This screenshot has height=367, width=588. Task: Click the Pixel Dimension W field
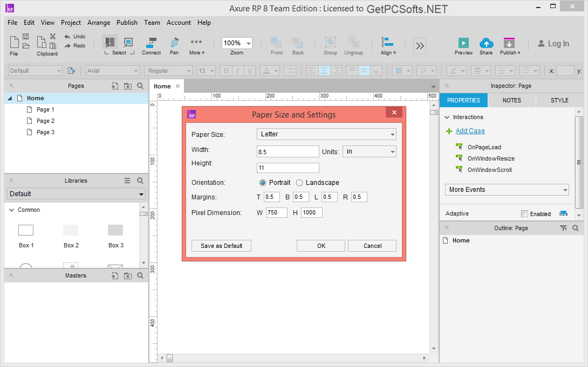(x=277, y=213)
